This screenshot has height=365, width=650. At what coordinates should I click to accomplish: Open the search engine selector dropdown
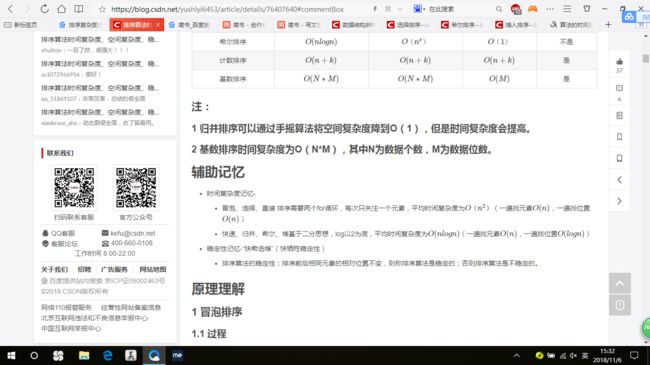(x=419, y=9)
